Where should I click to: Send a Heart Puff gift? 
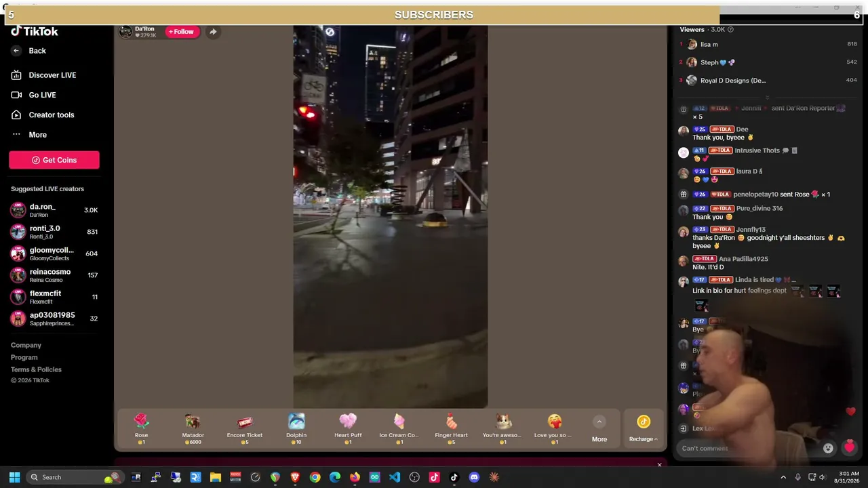pyautogui.click(x=348, y=429)
